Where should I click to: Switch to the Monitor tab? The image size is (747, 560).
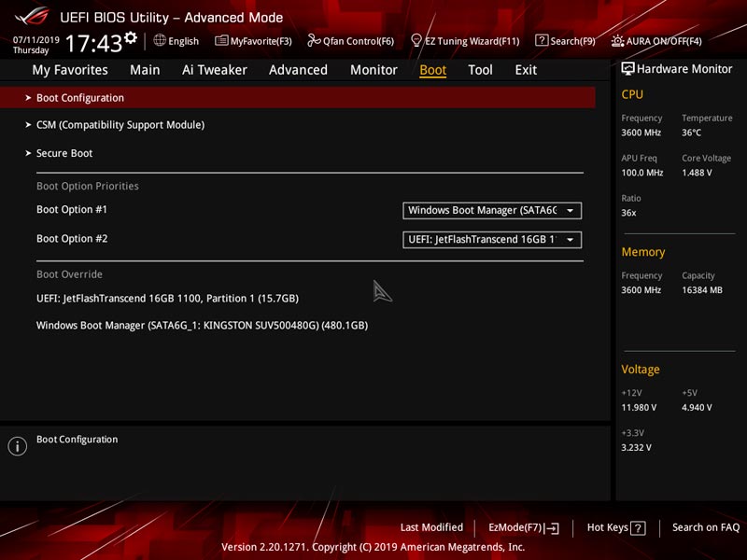373,70
